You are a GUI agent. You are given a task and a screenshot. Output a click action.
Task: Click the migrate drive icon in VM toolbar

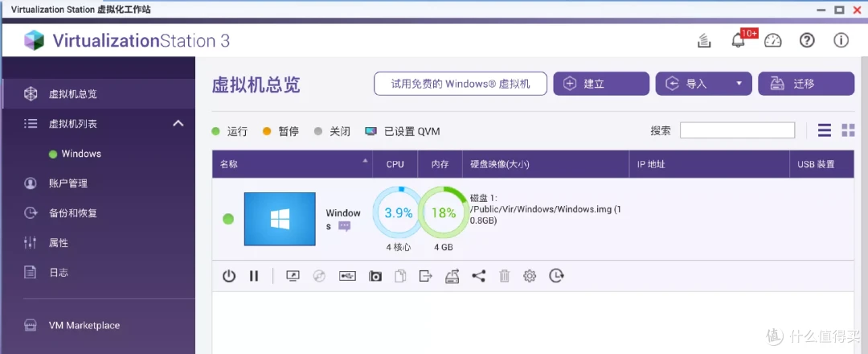(x=452, y=276)
